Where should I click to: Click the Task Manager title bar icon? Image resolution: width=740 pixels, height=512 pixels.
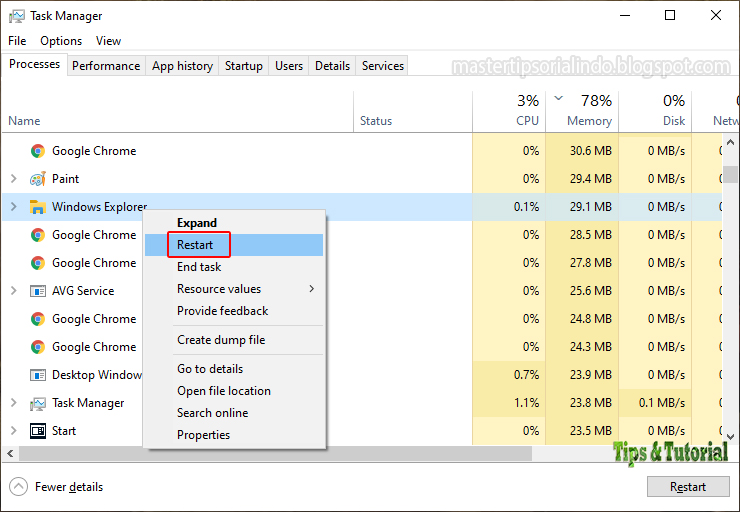[17, 16]
